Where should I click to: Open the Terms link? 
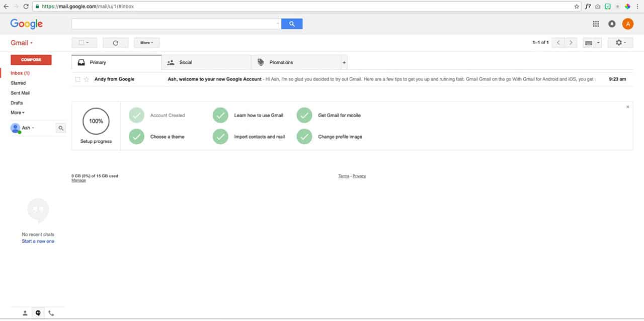344,176
